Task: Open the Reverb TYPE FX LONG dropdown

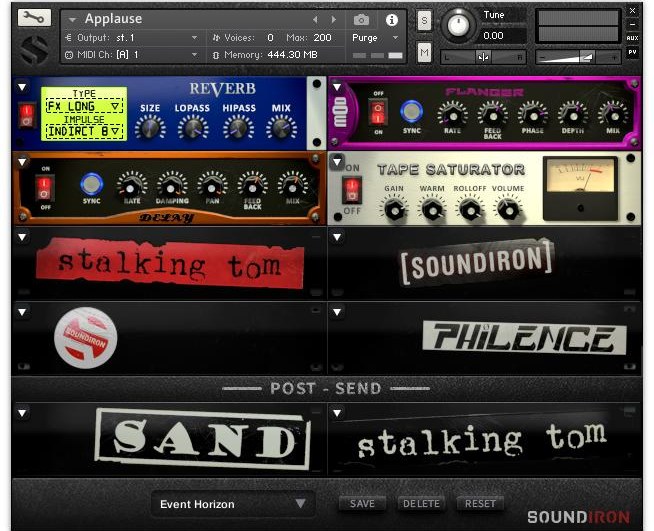Action: pyautogui.click(x=84, y=106)
